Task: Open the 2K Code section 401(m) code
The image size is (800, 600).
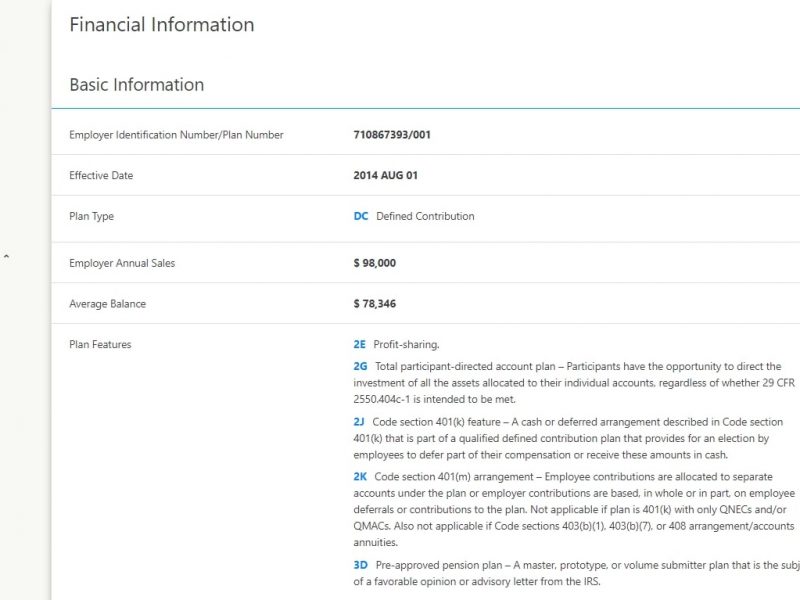Action: pyautogui.click(x=361, y=478)
